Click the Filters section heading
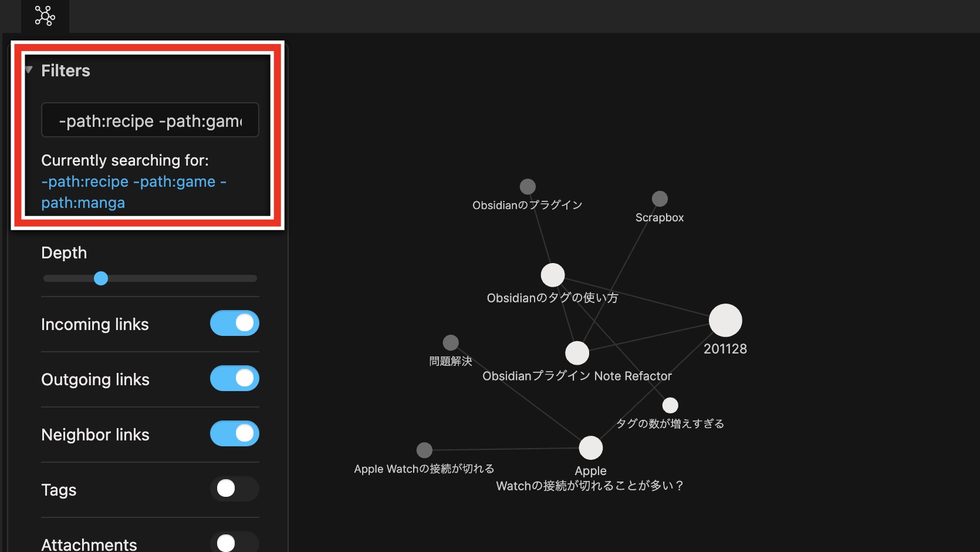This screenshot has height=552, width=980. [66, 70]
